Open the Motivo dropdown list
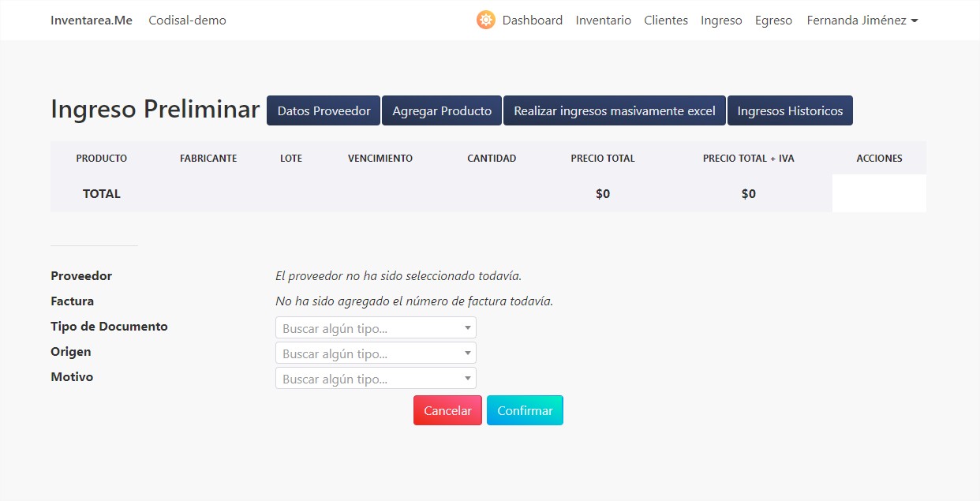The image size is (980, 501). point(376,378)
